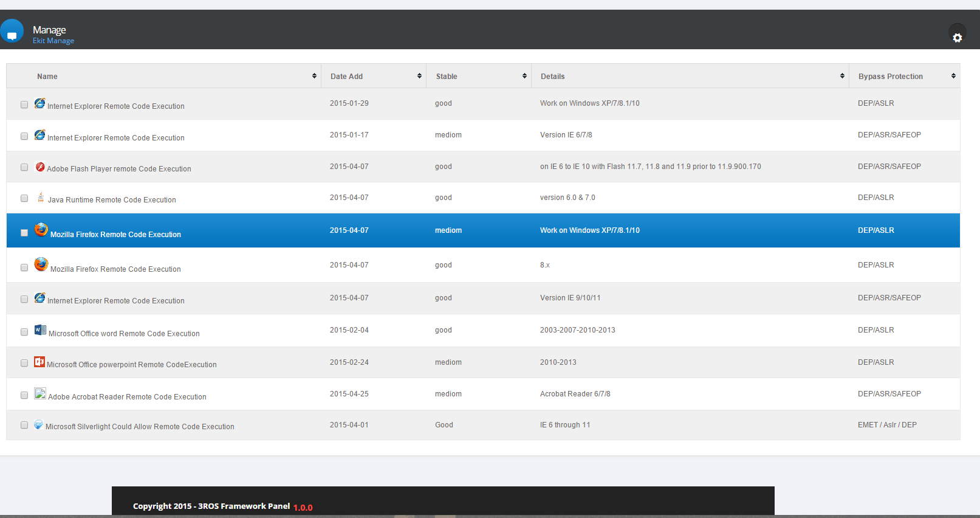Click Flash 11.7, 11.8 details text
This screenshot has height=518, width=980.
point(651,167)
